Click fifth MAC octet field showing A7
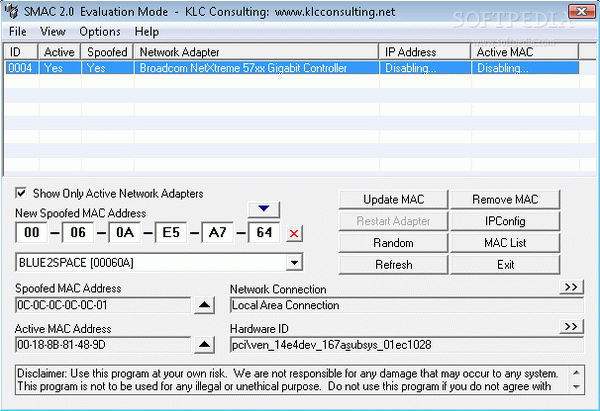Image resolution: width=600 pixels, height=411 pixels. click(217, 232)
